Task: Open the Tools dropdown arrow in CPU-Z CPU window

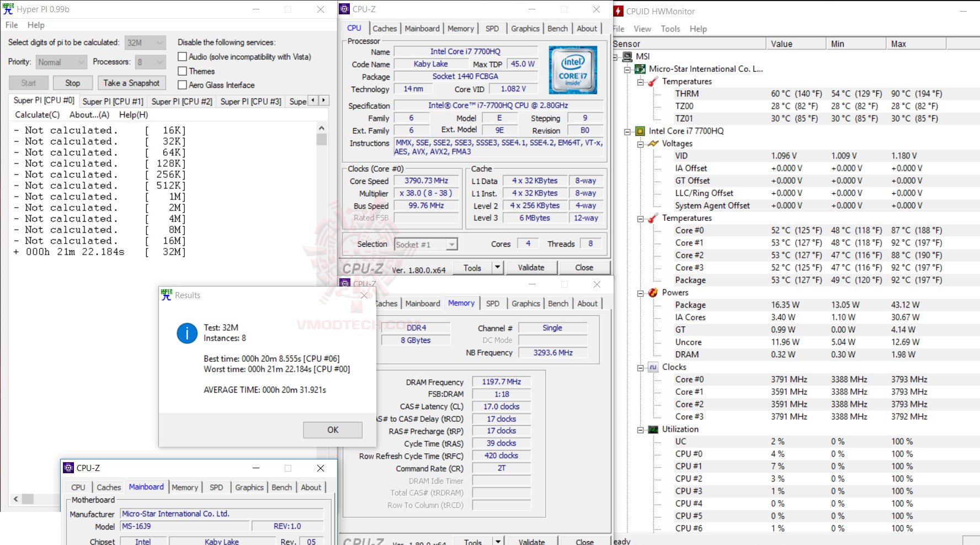Action: [x=497, y=267]
